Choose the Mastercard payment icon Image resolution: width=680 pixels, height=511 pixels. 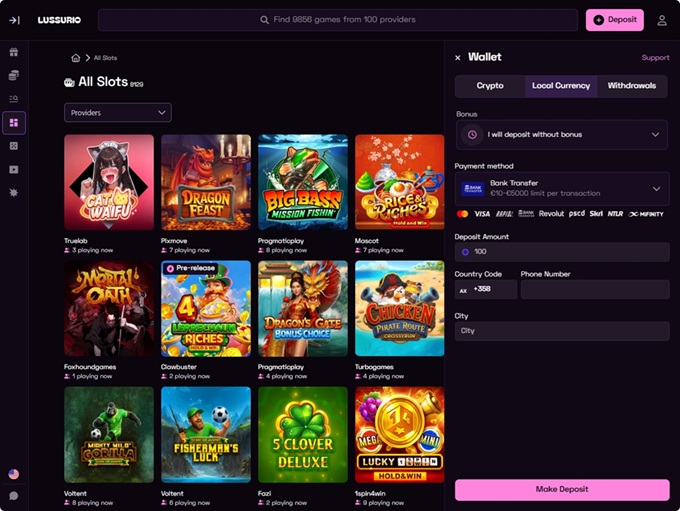pos(462,214)
